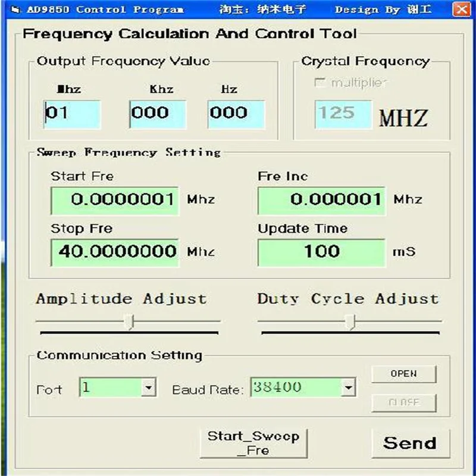This screenshot has height=476, width=476.
Task: Click the Fre Inc input field
Action: [x=322, y=201]
